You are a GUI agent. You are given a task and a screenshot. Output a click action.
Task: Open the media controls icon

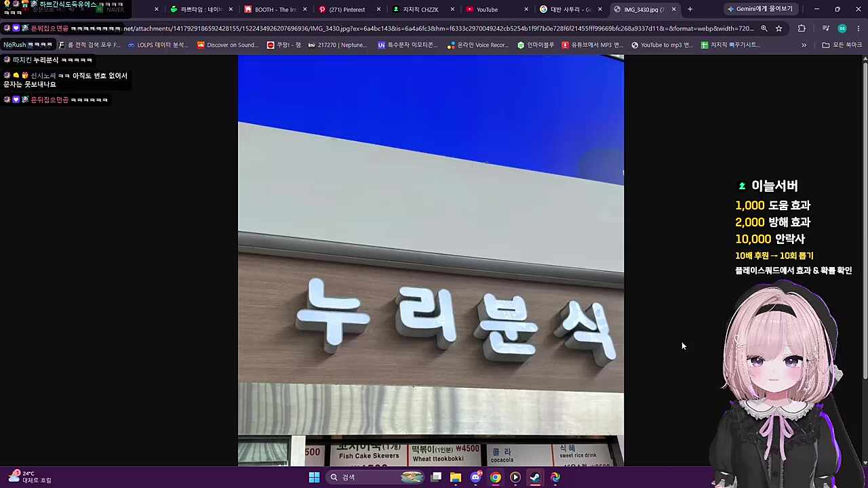coord(825,28)
